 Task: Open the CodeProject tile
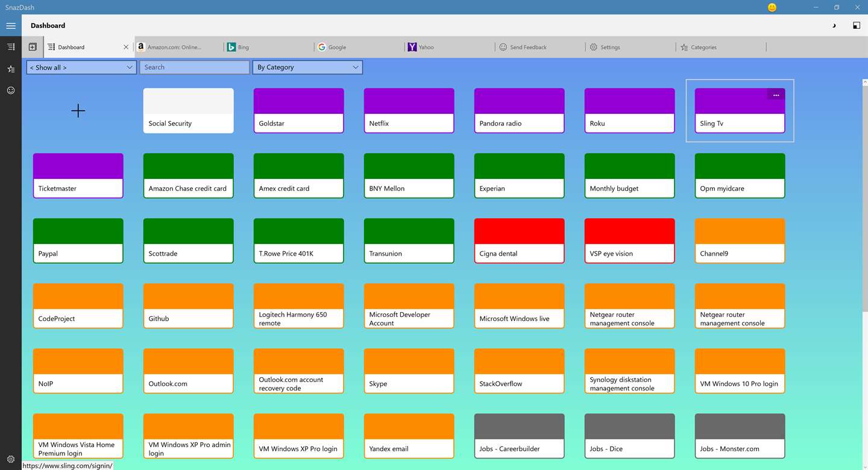tap(78, 306)
